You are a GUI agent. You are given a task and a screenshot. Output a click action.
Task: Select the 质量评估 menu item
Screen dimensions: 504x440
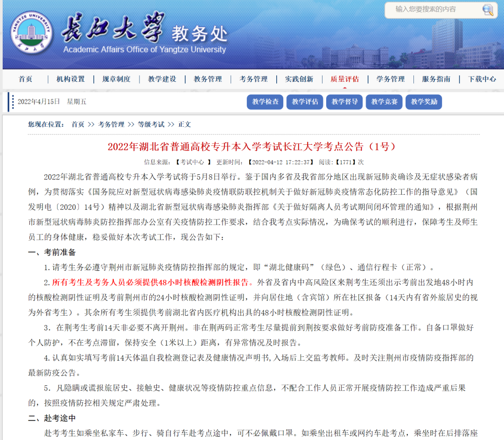coord(345,79)
